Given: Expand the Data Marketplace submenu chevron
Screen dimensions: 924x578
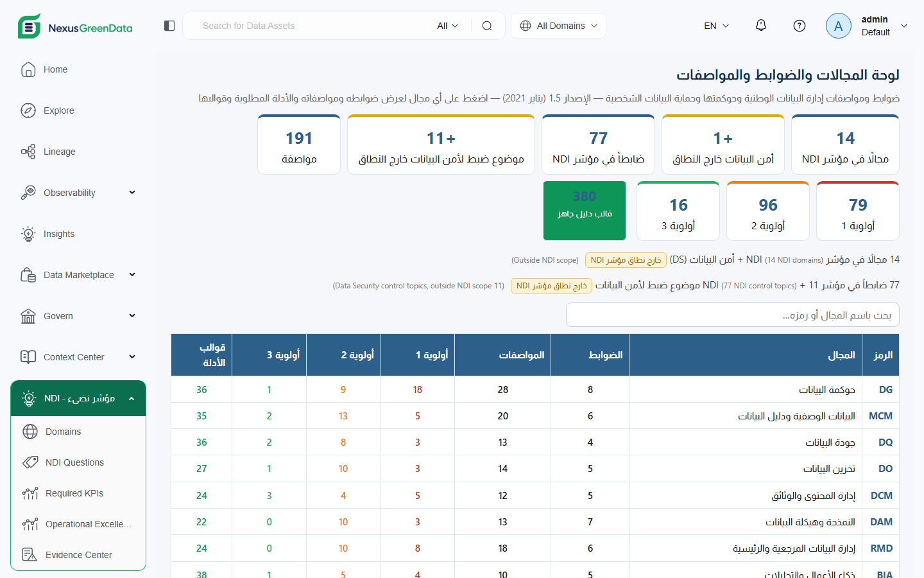Looking at the screenshot, I should (132, 275).
